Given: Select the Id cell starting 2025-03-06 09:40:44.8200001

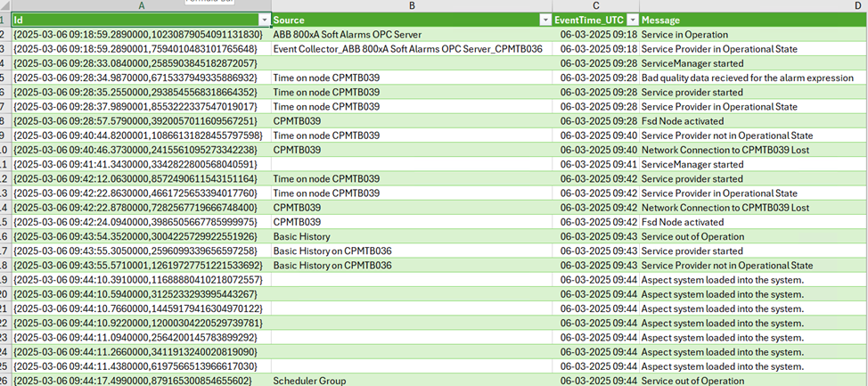Looking at the screenshot, I should click(142, 136).
